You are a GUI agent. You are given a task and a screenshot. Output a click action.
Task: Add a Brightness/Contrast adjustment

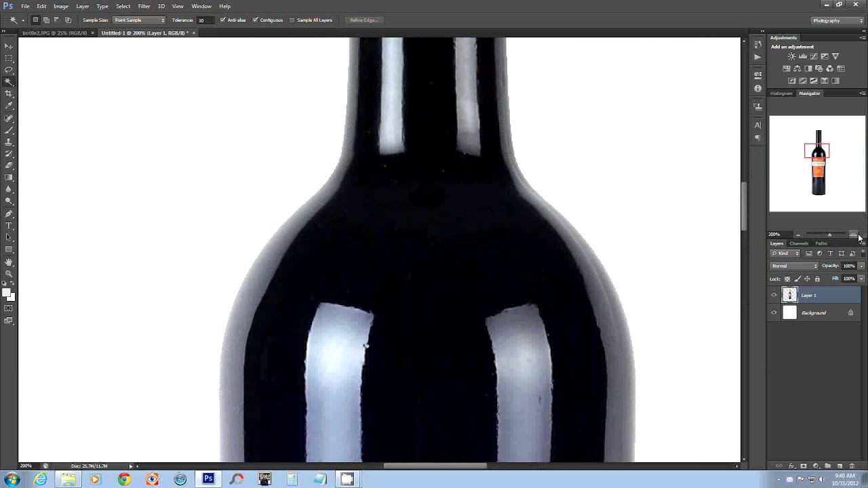click(791, 56)
